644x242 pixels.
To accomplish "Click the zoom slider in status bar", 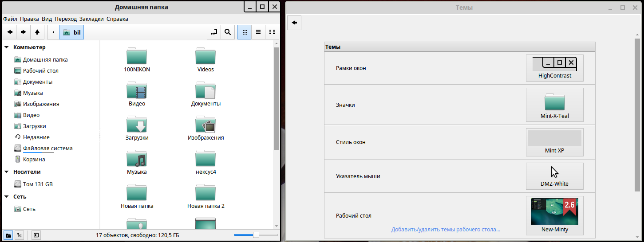I will (x=256, y=235).
